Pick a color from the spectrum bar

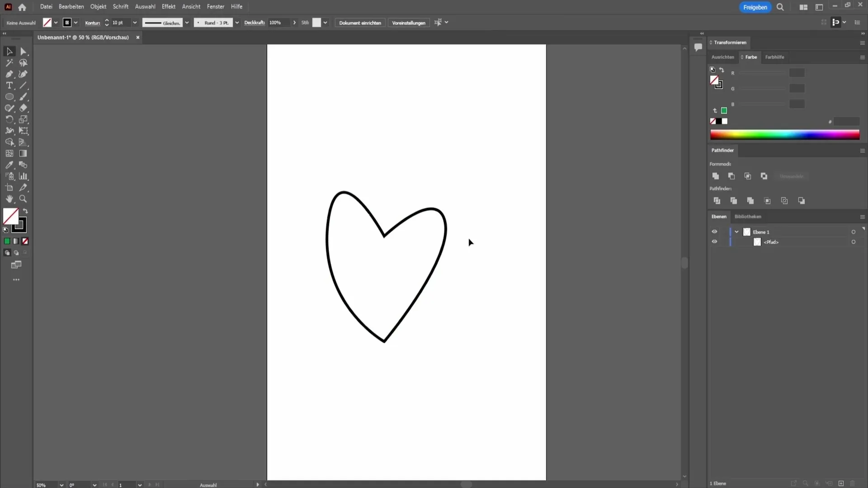[785, 135]
